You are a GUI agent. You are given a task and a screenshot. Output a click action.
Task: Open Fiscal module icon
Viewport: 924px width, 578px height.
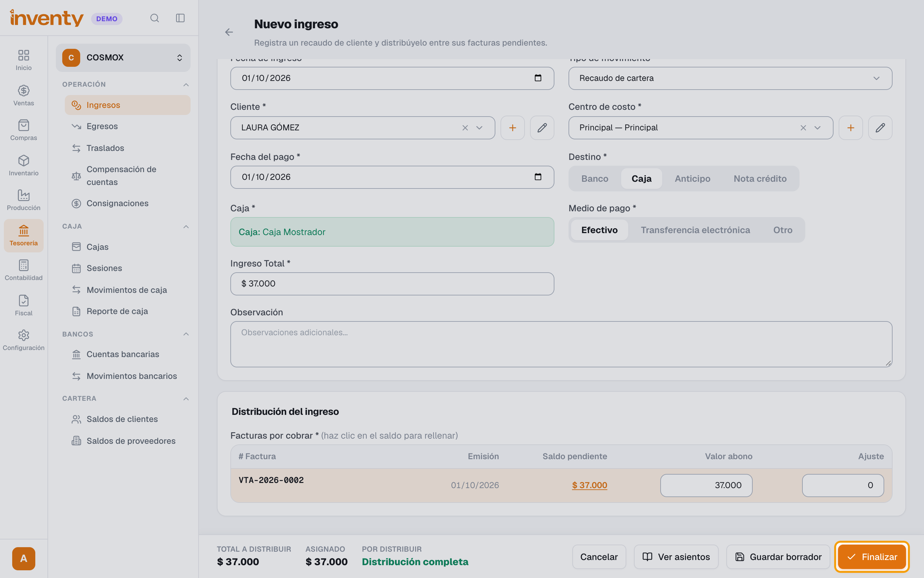pyautogui.click(x=24, y=305)
